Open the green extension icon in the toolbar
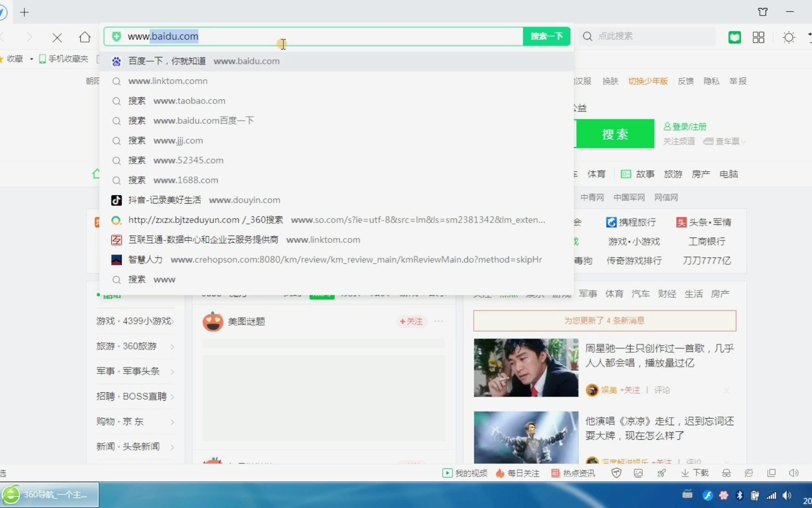This screenshot has width=812, height=508. coord(734,37)
